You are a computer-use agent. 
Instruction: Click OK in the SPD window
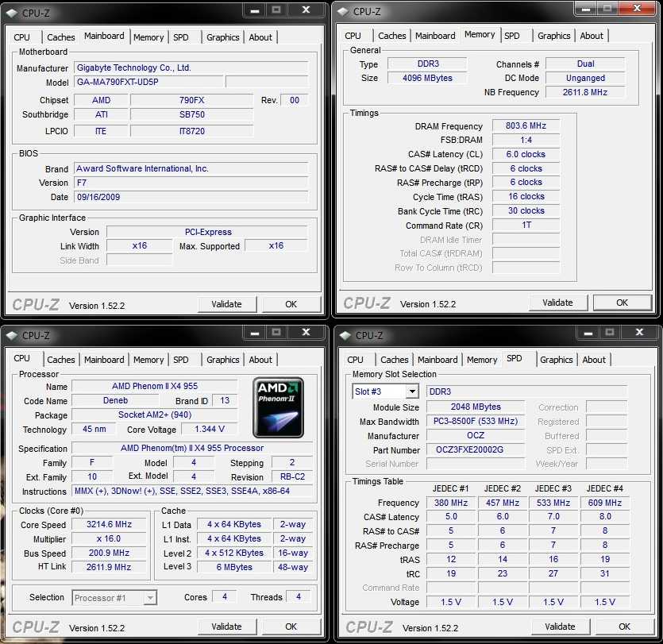coord(625,627)
